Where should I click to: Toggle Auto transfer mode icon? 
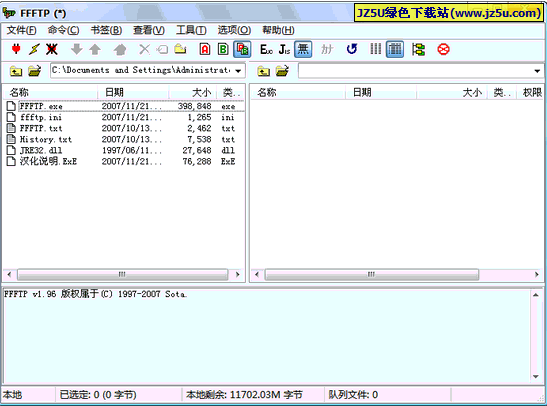pyautogui.click(x=242, y=49)
